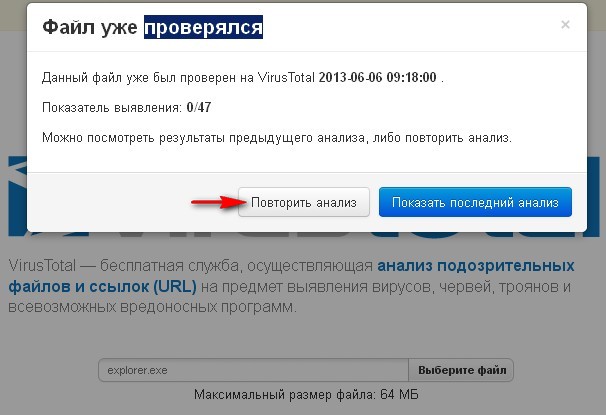Focus the explorer.exe file input field
Viewport: 606px width, 415px height.
coord(254,370)
